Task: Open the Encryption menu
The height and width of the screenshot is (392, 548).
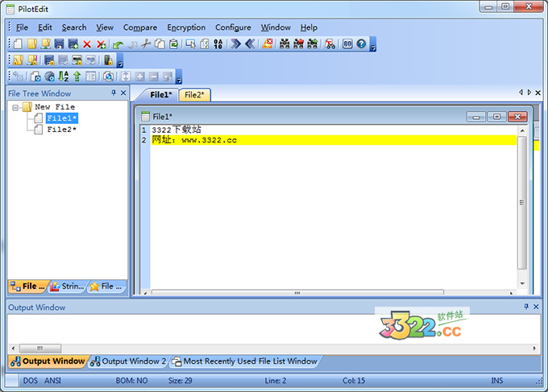Action: tap(186, 27)
